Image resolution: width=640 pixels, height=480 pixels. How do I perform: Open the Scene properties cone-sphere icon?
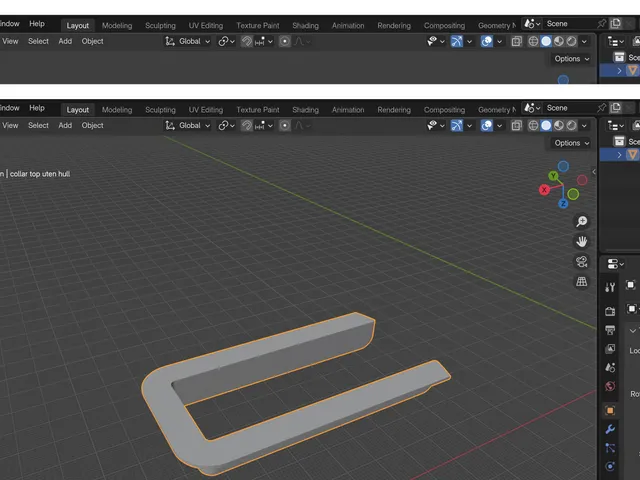[610, 367]
